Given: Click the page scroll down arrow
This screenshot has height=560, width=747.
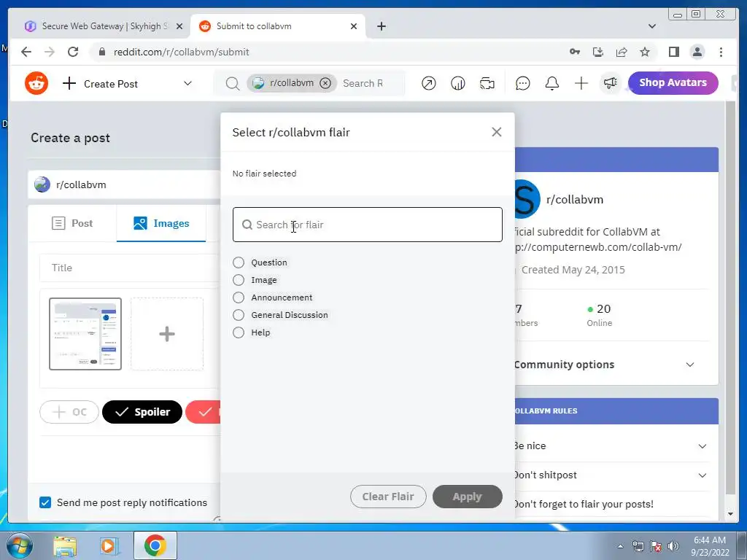Looking at the screenshot, I should (x=730, y=514).
